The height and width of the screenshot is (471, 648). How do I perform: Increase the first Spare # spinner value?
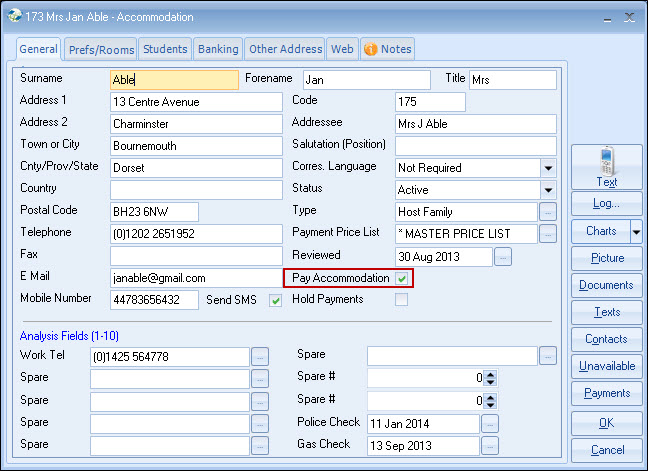coord(491,374)
